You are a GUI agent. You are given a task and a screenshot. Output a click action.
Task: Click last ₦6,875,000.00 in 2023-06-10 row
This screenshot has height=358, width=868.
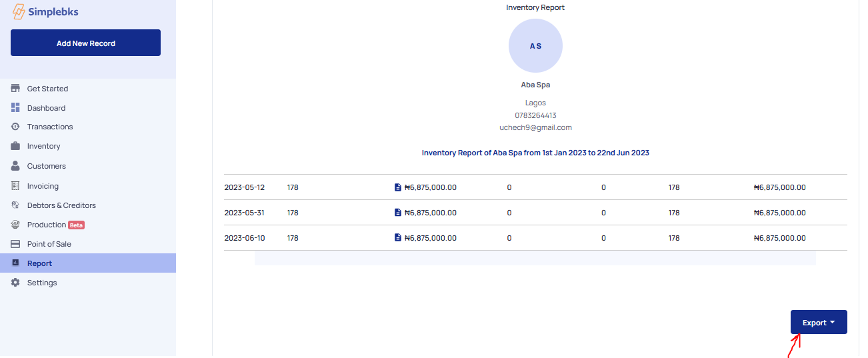tap(779, 238)
